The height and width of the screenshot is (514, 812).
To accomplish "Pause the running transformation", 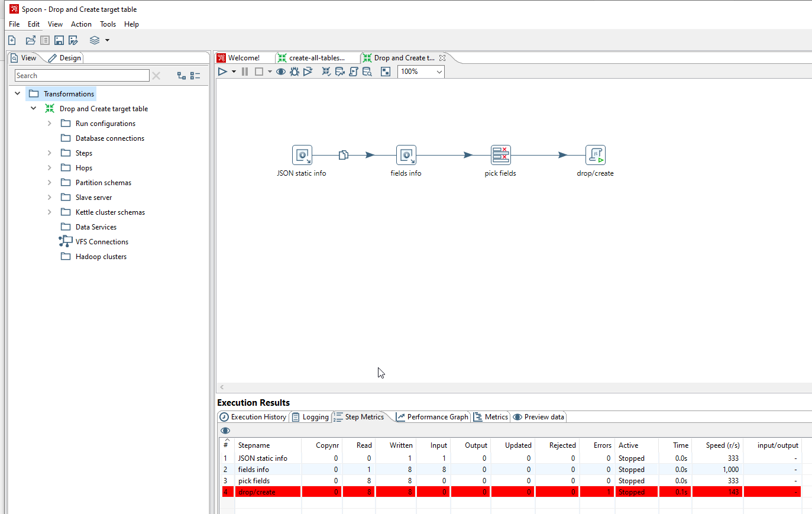I will (x=244, y=71).
